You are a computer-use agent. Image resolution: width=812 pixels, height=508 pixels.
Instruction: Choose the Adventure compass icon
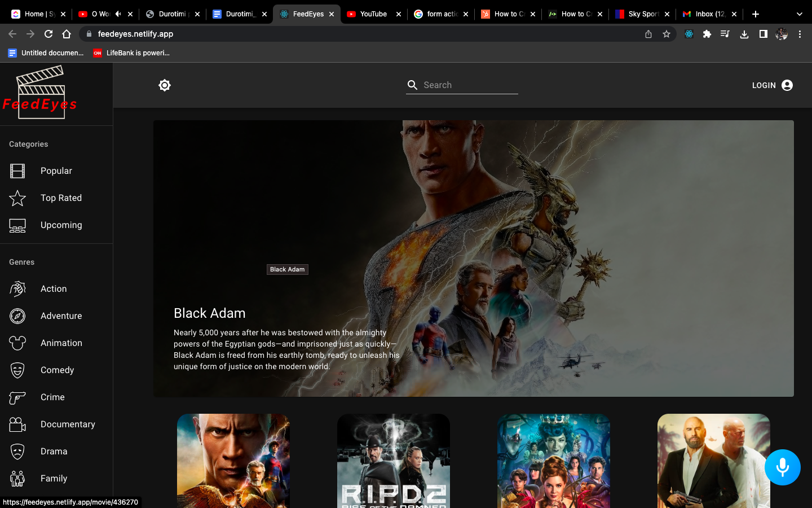17,316
